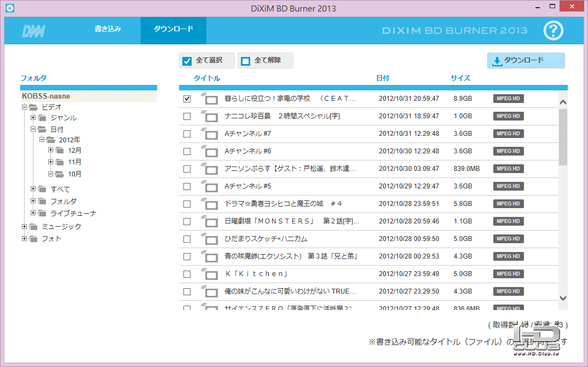The width and height of the screenshot is (588, 367).
Task: Click scrollbar up arrow in title list
Action: (x=562, y=102)
